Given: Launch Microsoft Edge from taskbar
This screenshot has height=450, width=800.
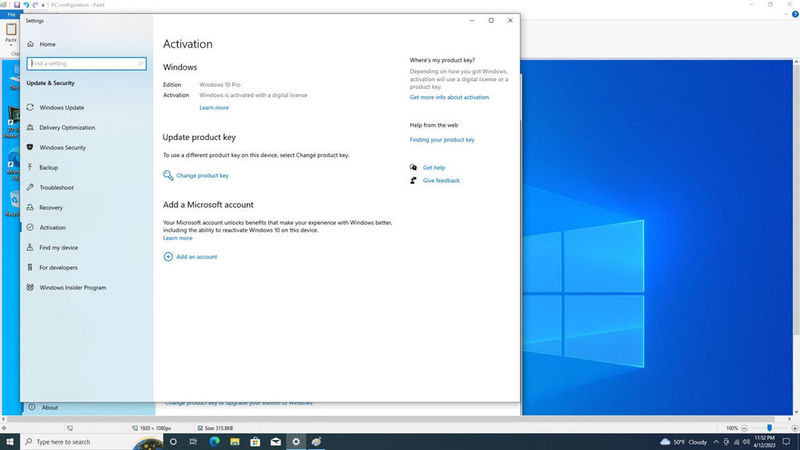Looking at the screenshot, I should 214,442.
